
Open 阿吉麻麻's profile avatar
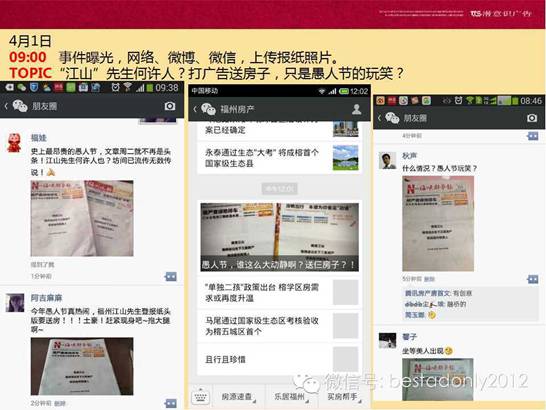[15, 303]
